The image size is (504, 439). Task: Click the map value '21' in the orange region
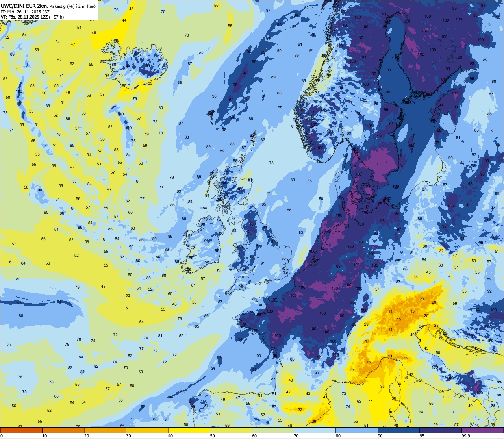[390, 356]
